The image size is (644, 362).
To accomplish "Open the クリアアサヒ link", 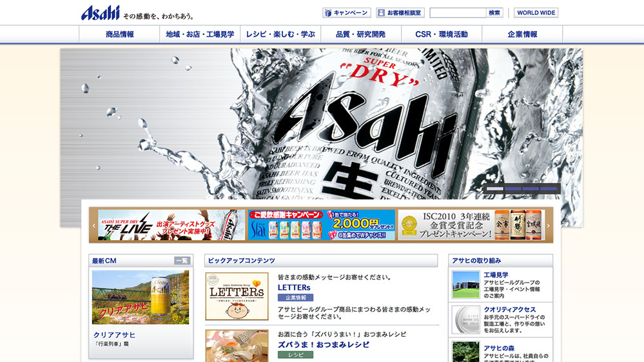I will coord(114,335).
